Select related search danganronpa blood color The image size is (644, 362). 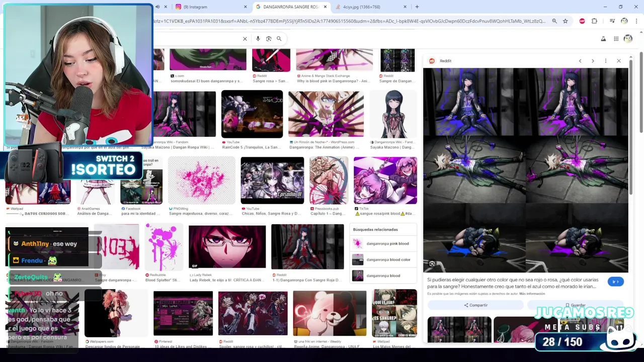tap(383, 260)
